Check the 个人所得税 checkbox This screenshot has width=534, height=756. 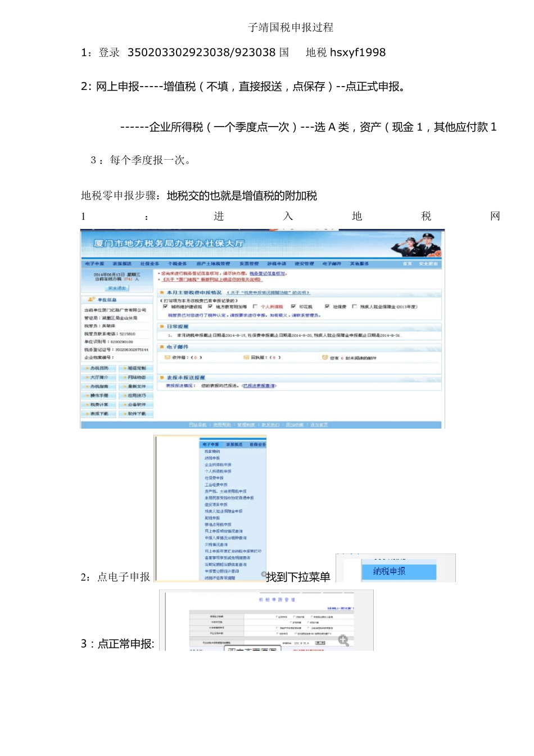255,307
